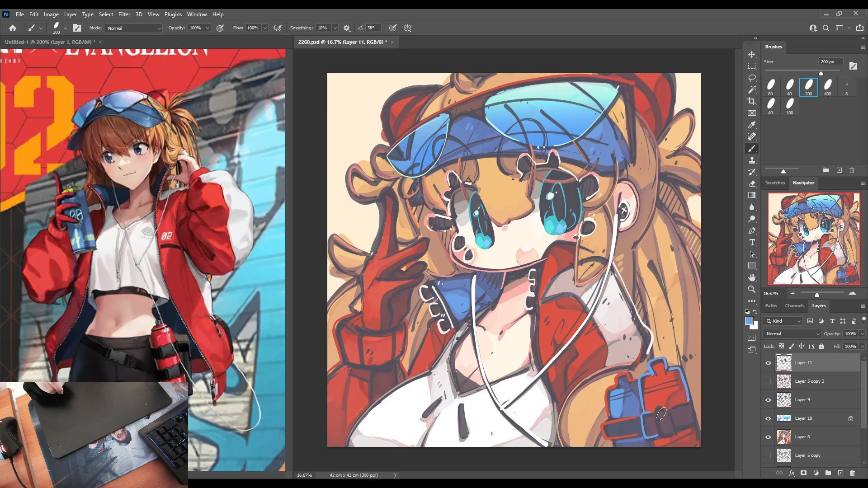Switch to the Swatches tab
The width and height of the screenshot is (868, 488).
775,183
